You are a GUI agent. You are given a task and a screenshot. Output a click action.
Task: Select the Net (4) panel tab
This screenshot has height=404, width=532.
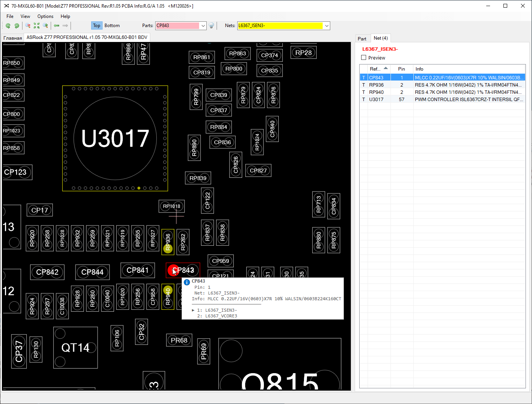381,38
